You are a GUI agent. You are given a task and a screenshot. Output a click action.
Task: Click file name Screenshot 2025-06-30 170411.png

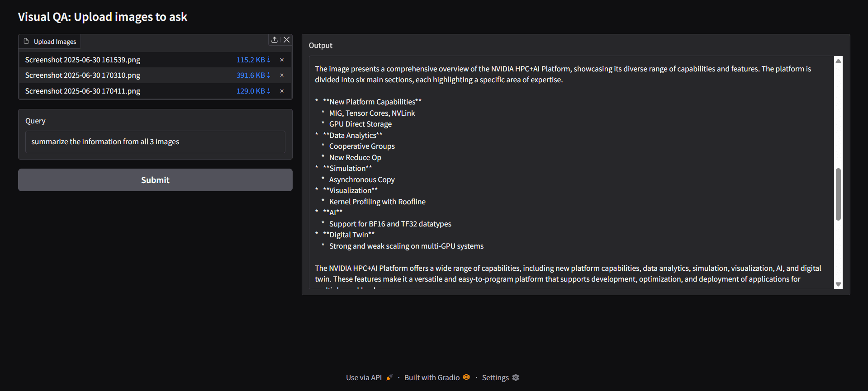[83, 91]
